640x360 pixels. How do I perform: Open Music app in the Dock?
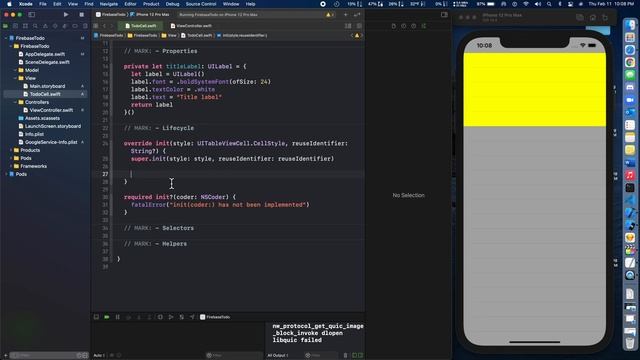[x=630, y=175]
